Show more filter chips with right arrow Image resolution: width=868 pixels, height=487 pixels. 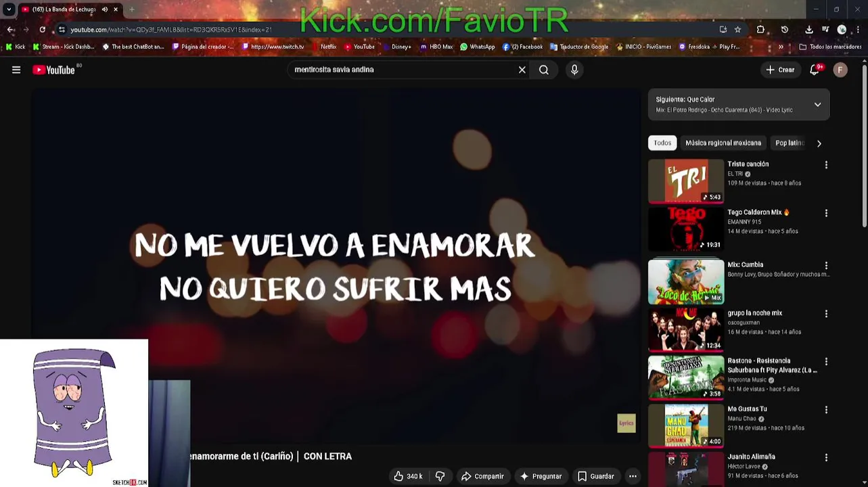[x=819, y=143]
